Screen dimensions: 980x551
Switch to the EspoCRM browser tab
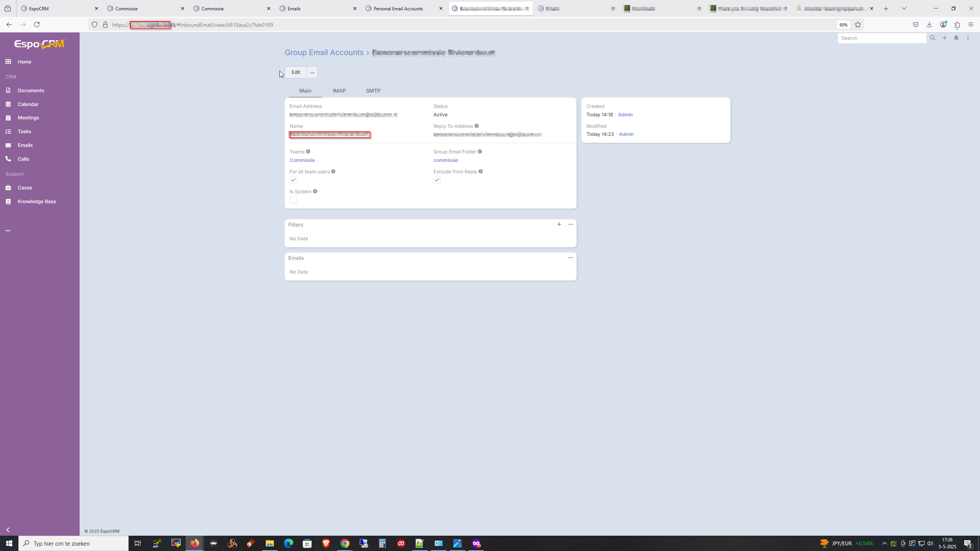click(x=59, y=8)
